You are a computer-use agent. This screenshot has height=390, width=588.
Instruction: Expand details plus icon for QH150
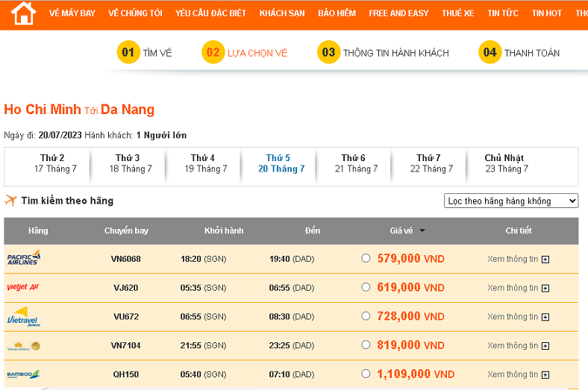[545, 375]
